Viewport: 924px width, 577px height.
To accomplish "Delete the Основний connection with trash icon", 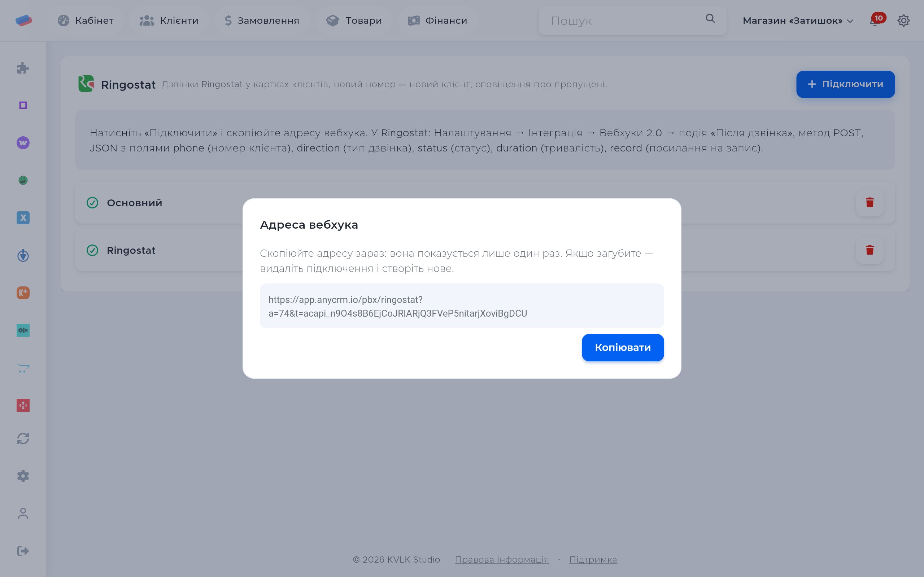I will [x=870, y=202].
